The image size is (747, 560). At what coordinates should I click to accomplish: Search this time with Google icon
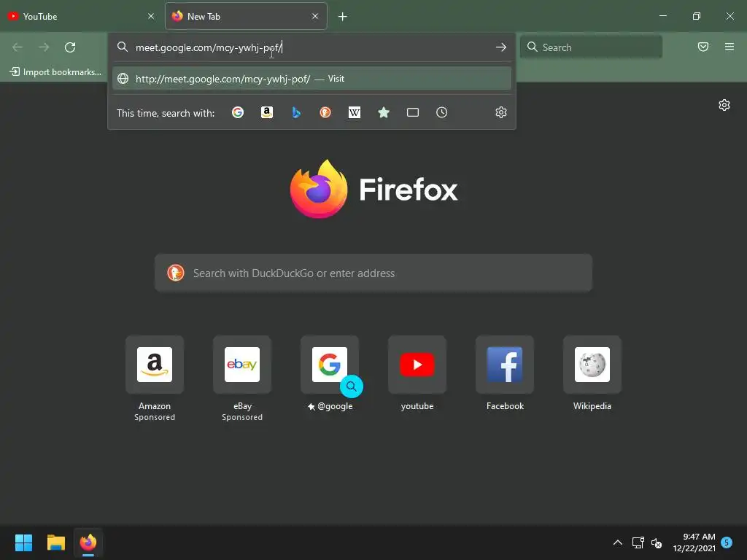(x=237, y=112)
